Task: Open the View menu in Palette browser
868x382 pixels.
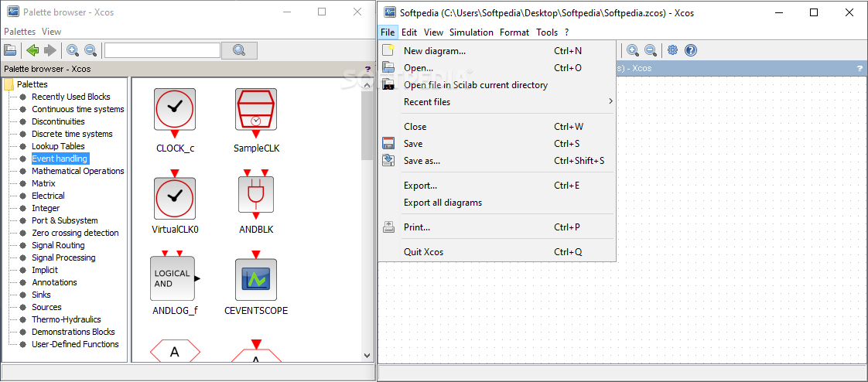Action: pos(52,32)
